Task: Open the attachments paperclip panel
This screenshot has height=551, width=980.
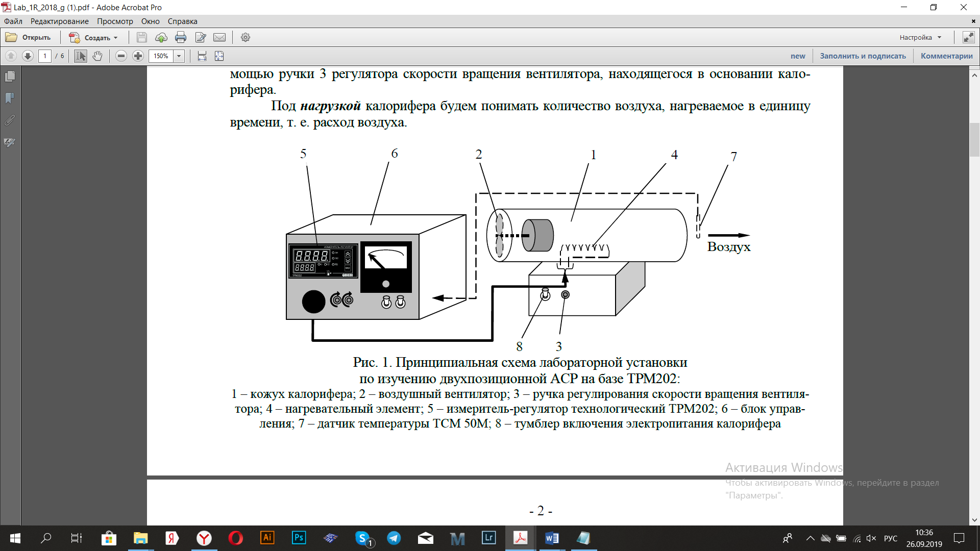Action: (x=10, y=120)
